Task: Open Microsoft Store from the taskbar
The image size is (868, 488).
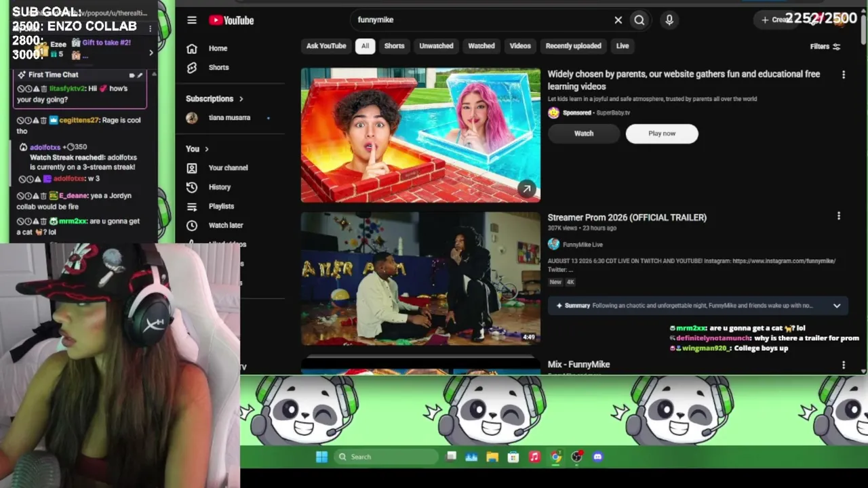Action: point(513,457)
